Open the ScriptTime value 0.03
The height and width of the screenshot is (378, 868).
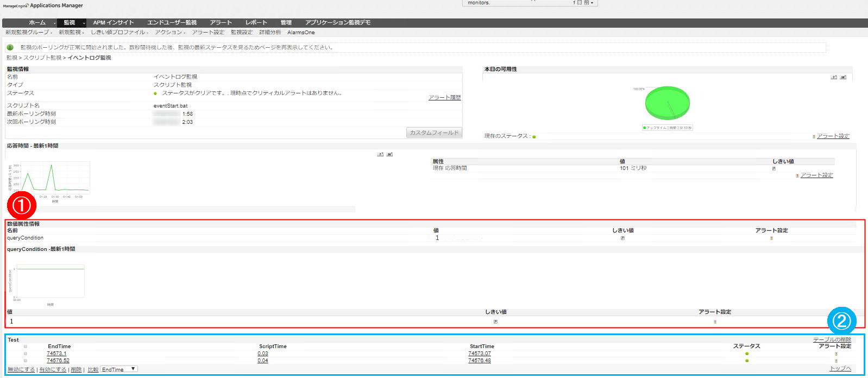click(x=263, y=354)
